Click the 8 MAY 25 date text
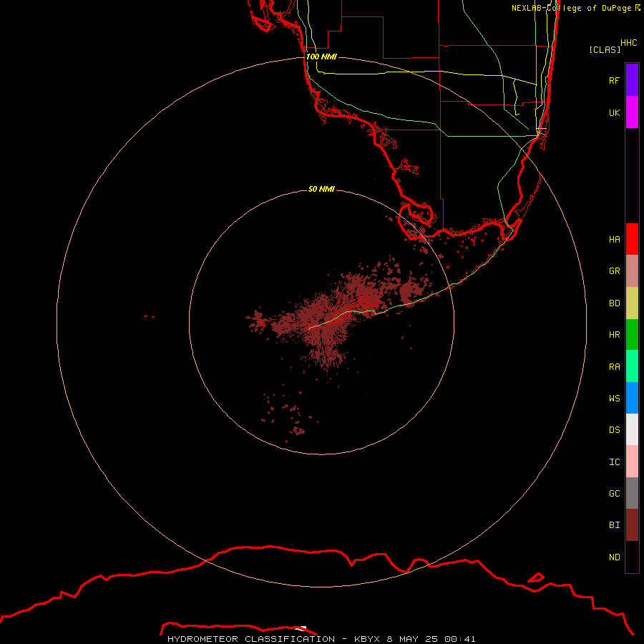This screenshot has width=644, height=644. [413, 639]
